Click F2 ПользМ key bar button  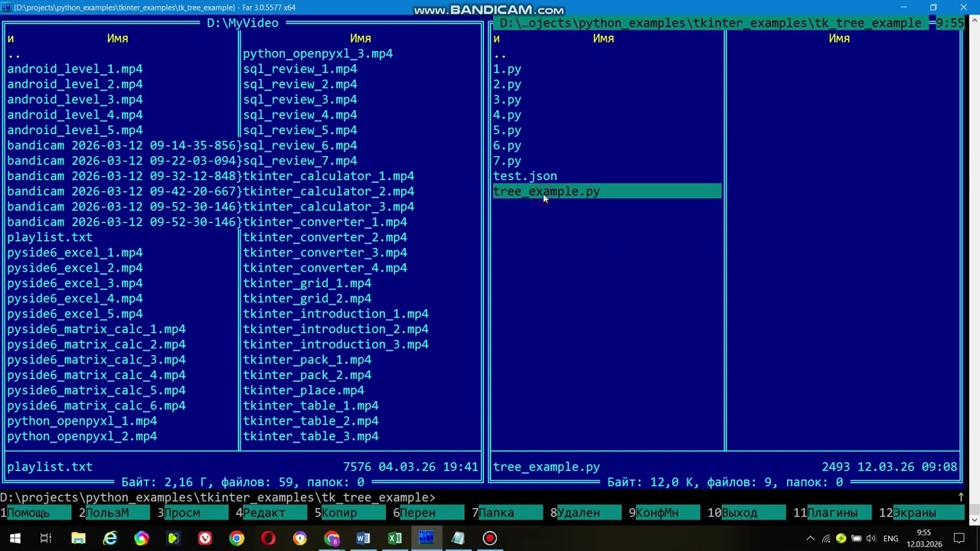tap(115, 513)
